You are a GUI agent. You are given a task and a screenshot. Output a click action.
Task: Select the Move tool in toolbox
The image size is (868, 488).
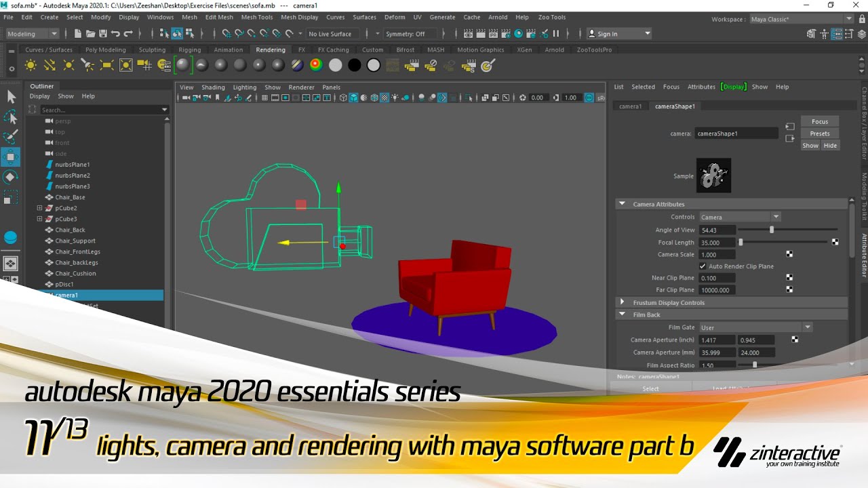tap(11, 157)
